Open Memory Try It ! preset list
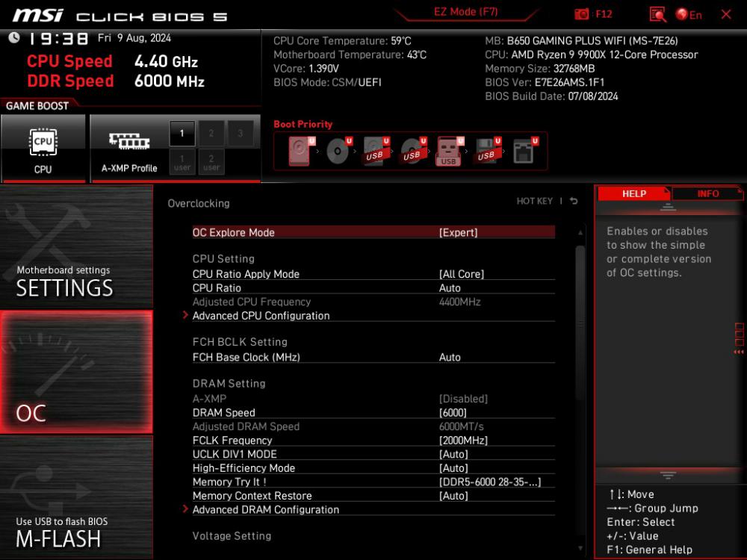 pos(373,482)
